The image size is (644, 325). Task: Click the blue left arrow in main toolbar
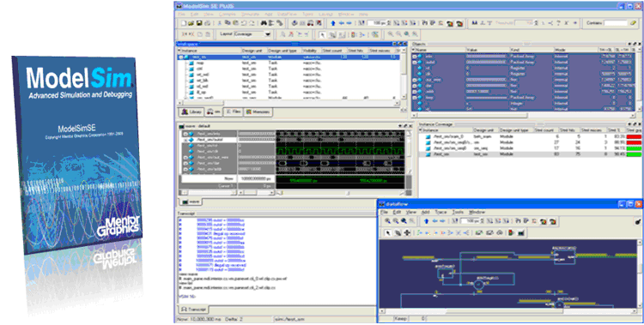point(341,23)
